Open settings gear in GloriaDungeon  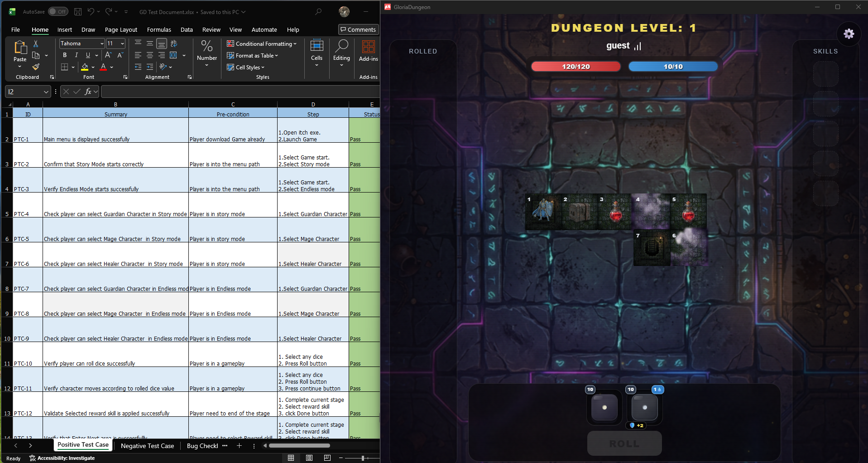coord(849,34)
